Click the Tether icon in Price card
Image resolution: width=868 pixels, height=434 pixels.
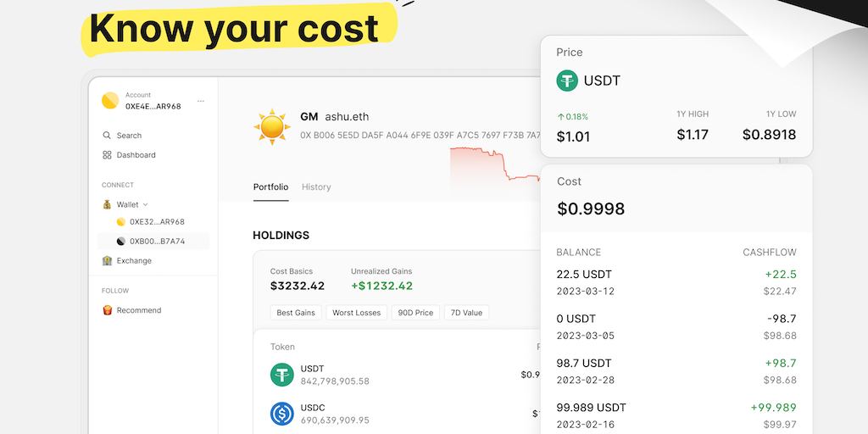click(x=567, y=81)
